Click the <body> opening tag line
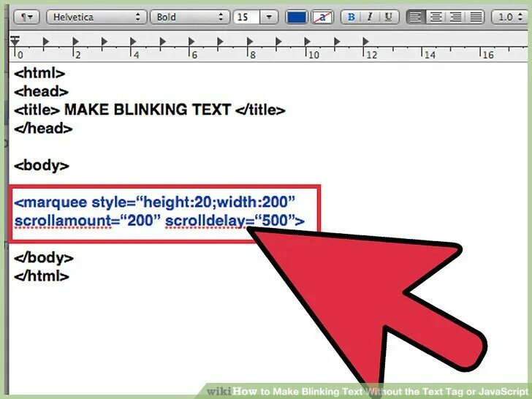532x399 pixels. point(42,166)
